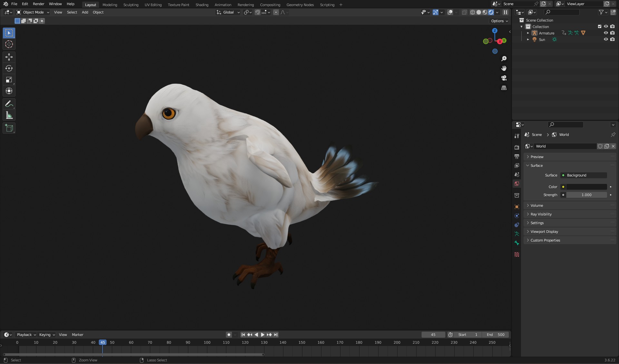Toggle camera view in viewport

(x=504, y=78)
